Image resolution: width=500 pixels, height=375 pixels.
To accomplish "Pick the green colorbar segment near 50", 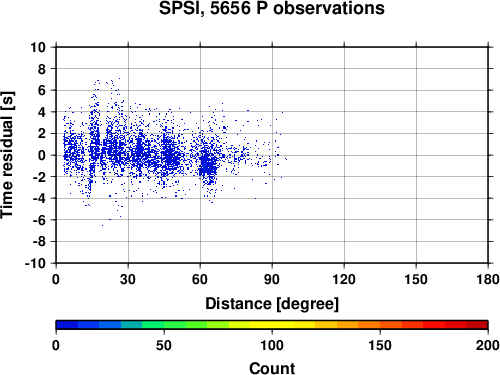I will (164, 325).
